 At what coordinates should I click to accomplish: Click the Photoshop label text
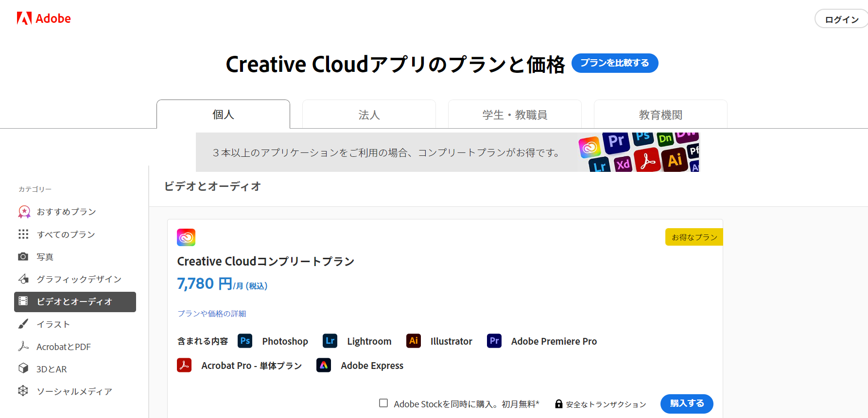coord(285,341)
